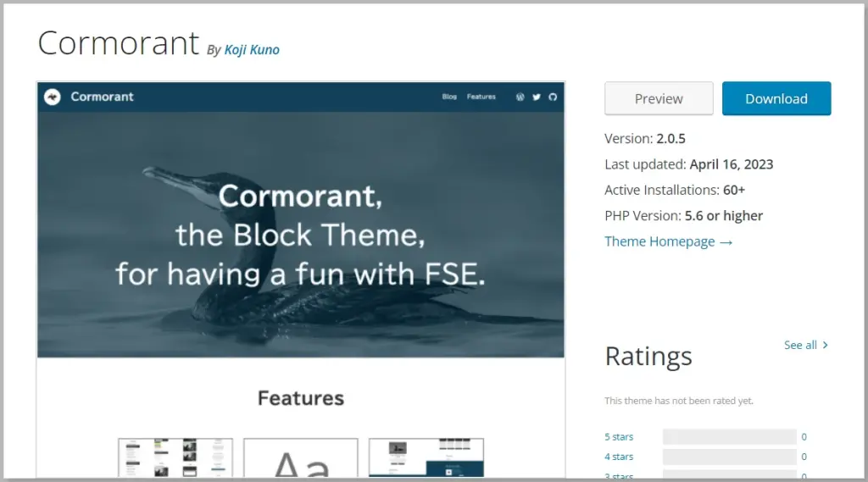Open the dark footer layout feature thumbnail
Viewport: 868px width, 482px height.
click(426, 457)
